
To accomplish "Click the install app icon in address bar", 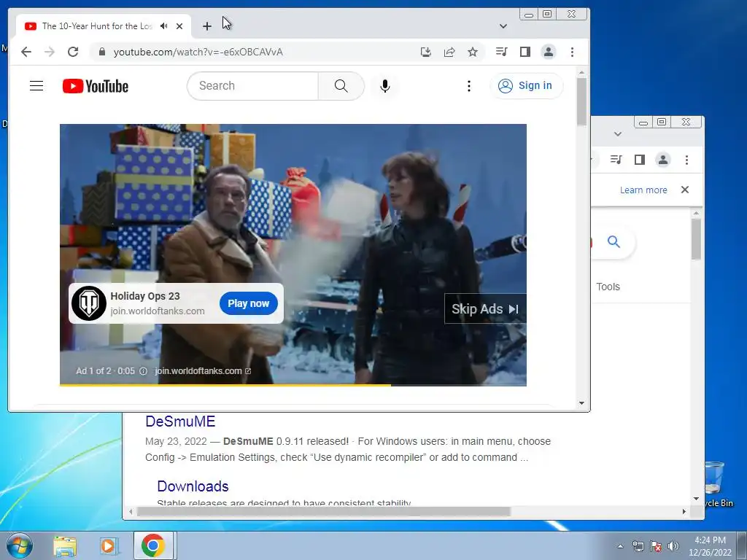I will tap(426, 52).
